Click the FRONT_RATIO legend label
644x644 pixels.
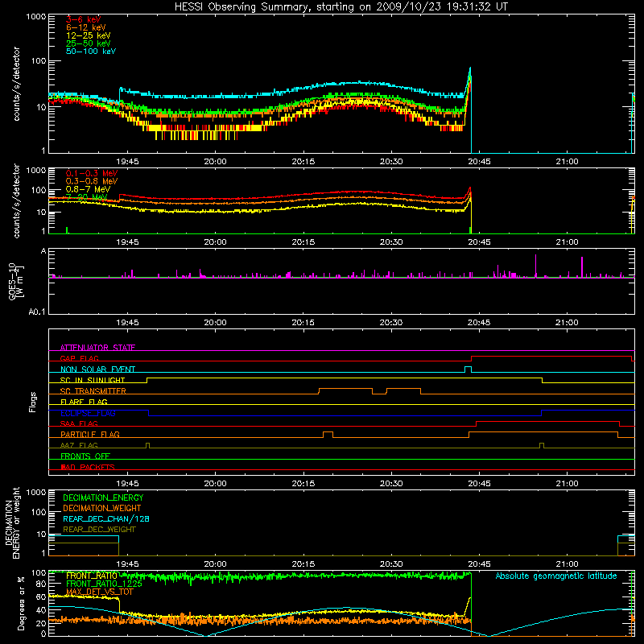[x=92, y=576]
